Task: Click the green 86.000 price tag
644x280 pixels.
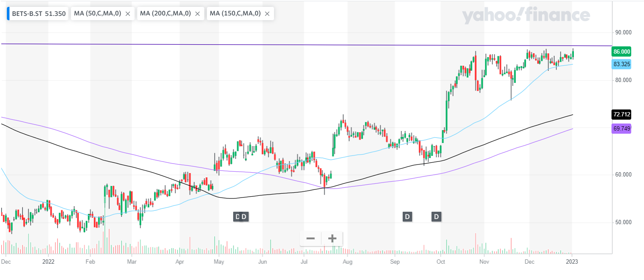Action: click(x=622, y=52)
